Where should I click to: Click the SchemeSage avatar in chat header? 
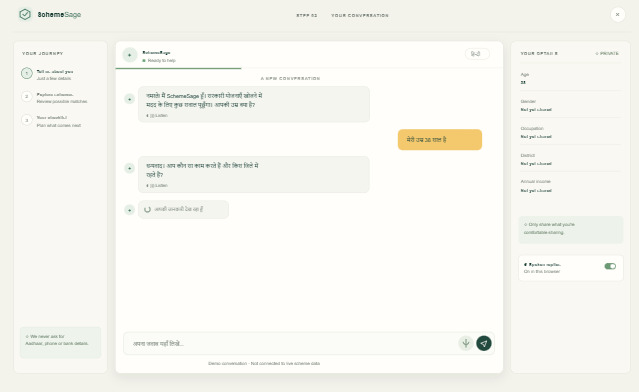click(130, 55)
